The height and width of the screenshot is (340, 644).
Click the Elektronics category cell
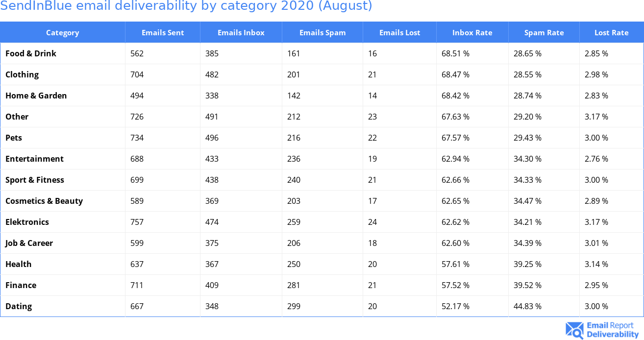click(27, 222)
